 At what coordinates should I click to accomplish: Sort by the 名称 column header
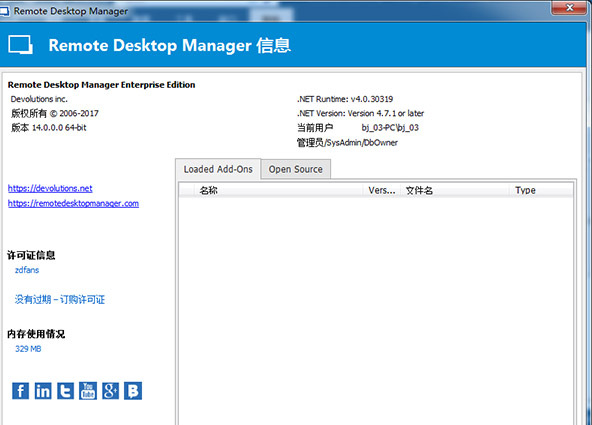coord(279,190)
